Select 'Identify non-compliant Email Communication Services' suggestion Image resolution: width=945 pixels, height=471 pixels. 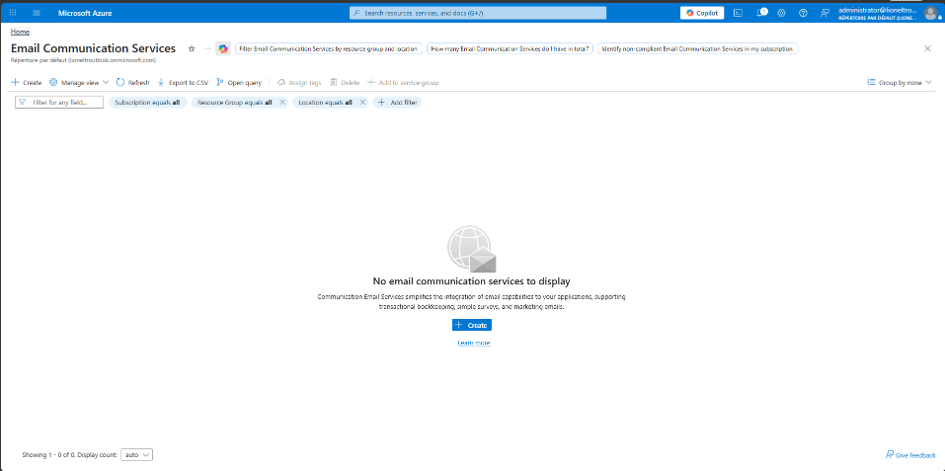698,49
